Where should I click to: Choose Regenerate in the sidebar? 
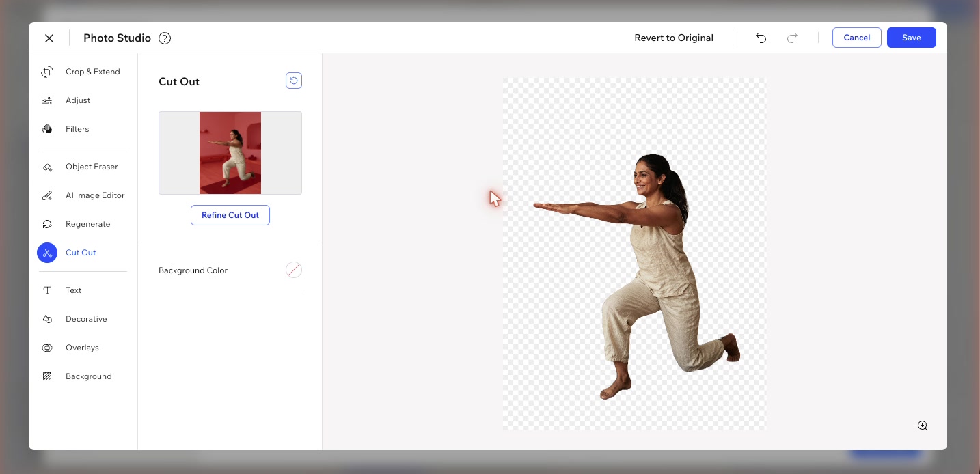coord(87,224)
